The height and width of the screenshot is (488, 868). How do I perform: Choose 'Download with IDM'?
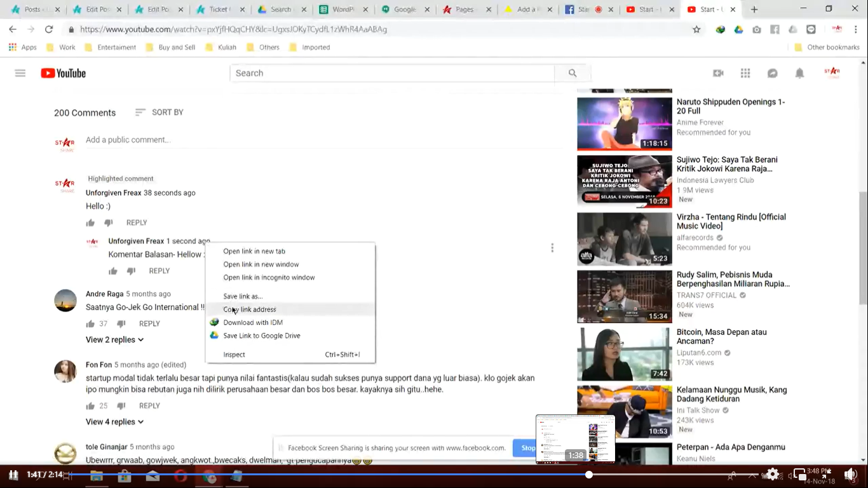tap(290, 323)
